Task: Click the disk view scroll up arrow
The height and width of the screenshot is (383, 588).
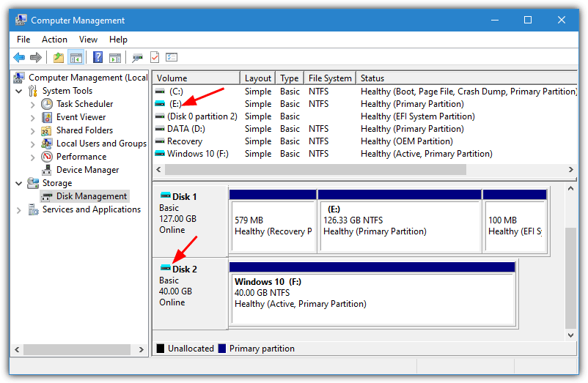Action: (x=570, y=188)
